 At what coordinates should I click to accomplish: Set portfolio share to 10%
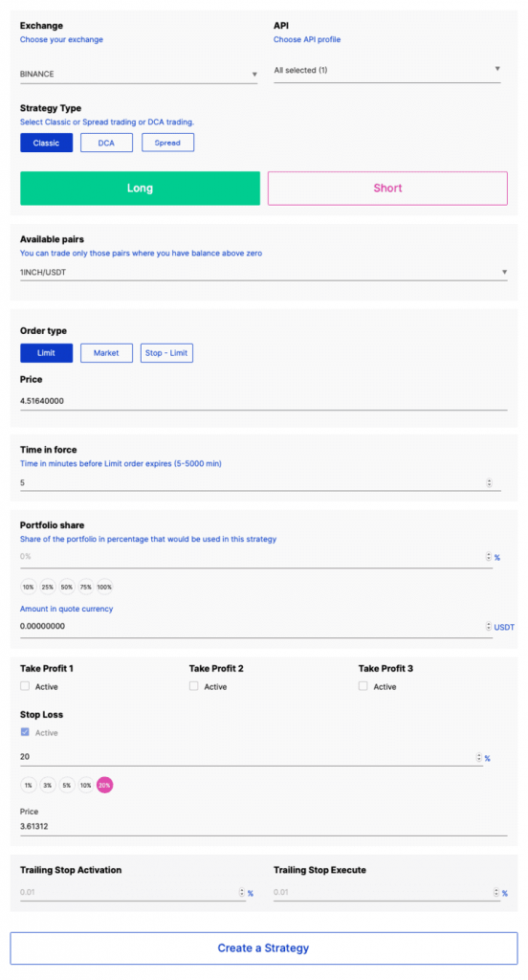click(x=28, y=587)
